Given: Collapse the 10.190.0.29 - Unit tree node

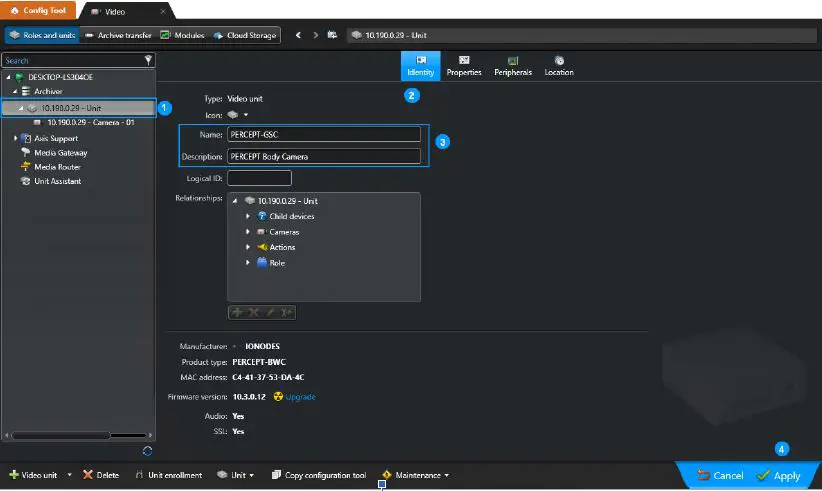Looking at the screenshot, I should tap(21, 108).
